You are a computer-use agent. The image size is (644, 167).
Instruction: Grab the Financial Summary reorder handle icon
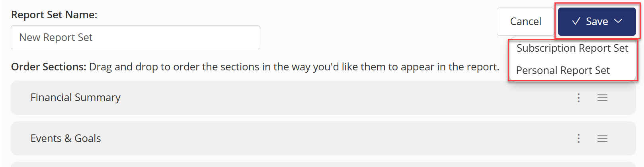click(602, 98)
